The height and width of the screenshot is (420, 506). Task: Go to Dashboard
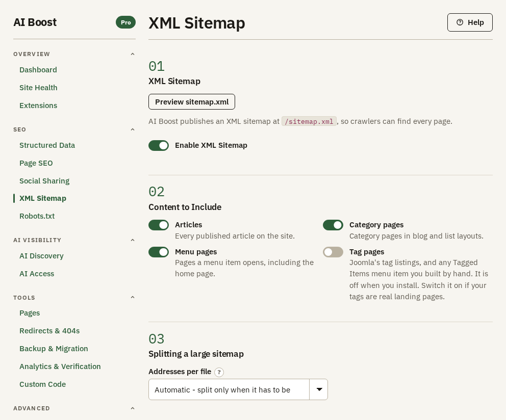38,70
